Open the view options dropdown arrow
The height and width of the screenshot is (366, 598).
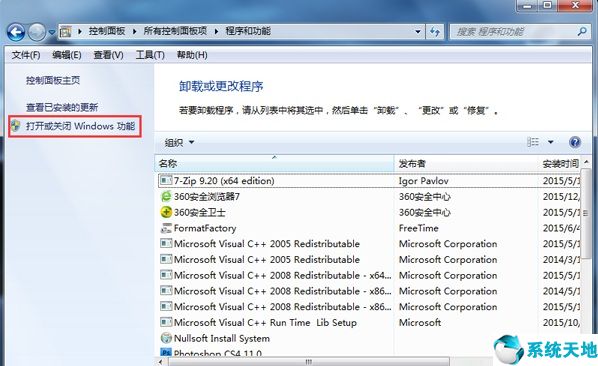[x=551, y=142]
